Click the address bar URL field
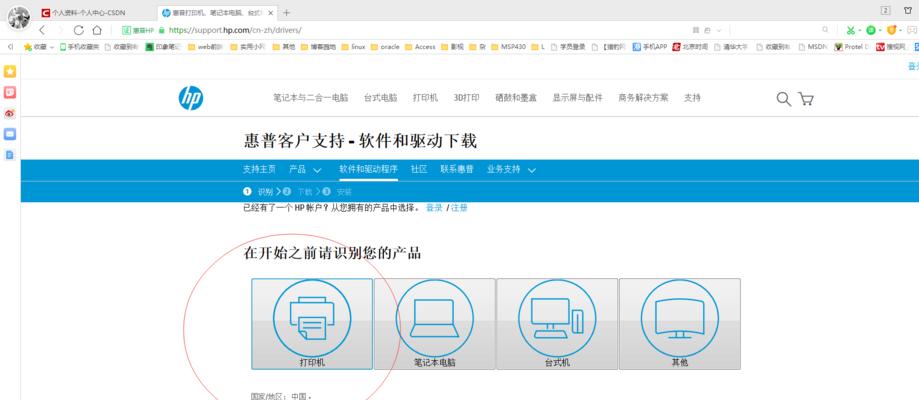The image size is (919, 400). 410,30
